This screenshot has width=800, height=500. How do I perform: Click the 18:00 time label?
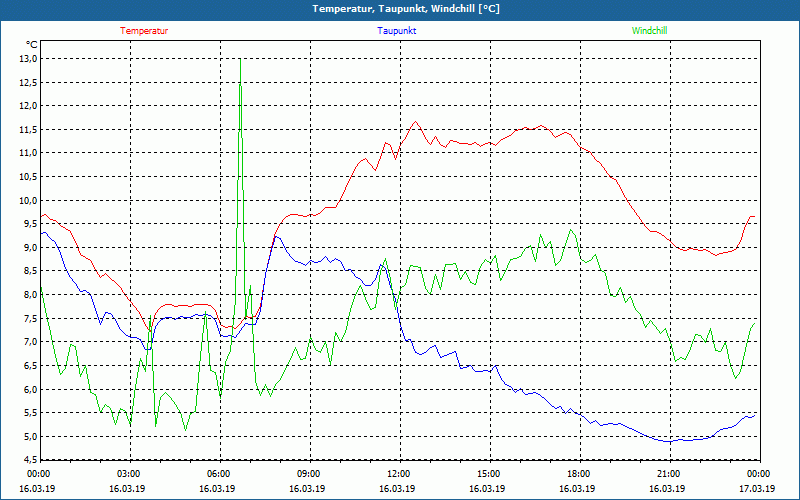pos(579,474)
